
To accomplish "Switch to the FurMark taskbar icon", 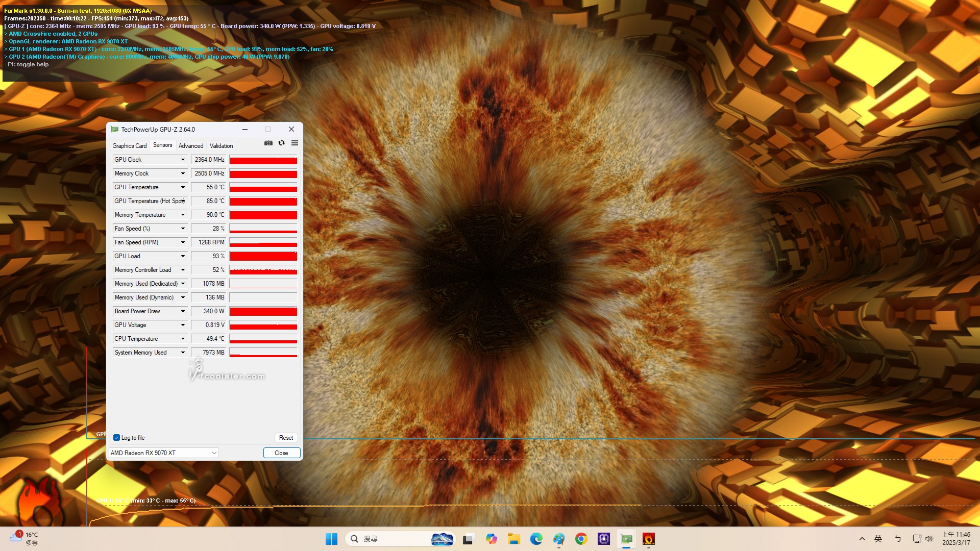I will point(649,539).
